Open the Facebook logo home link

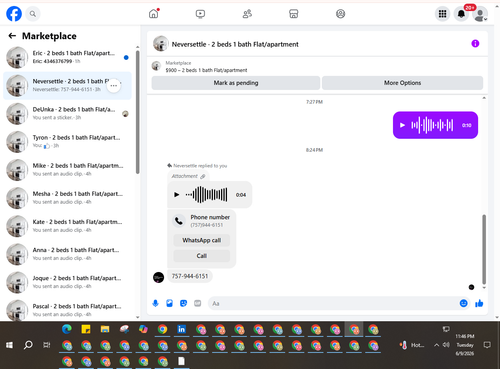click(14, 14)
